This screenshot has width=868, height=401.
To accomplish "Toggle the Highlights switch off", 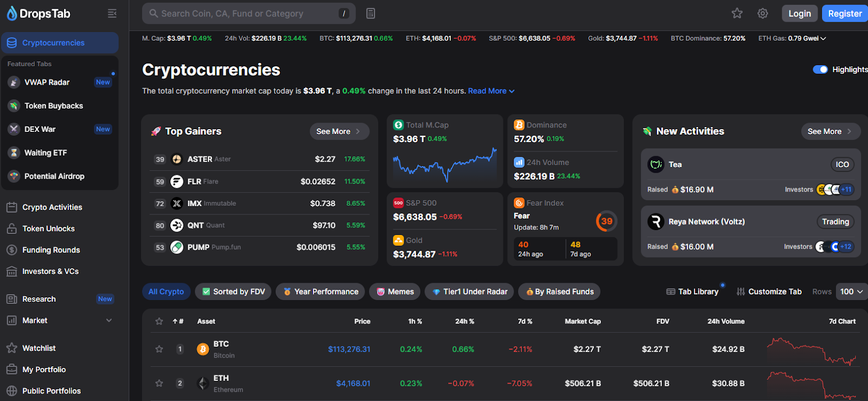I will coord(820,69).
